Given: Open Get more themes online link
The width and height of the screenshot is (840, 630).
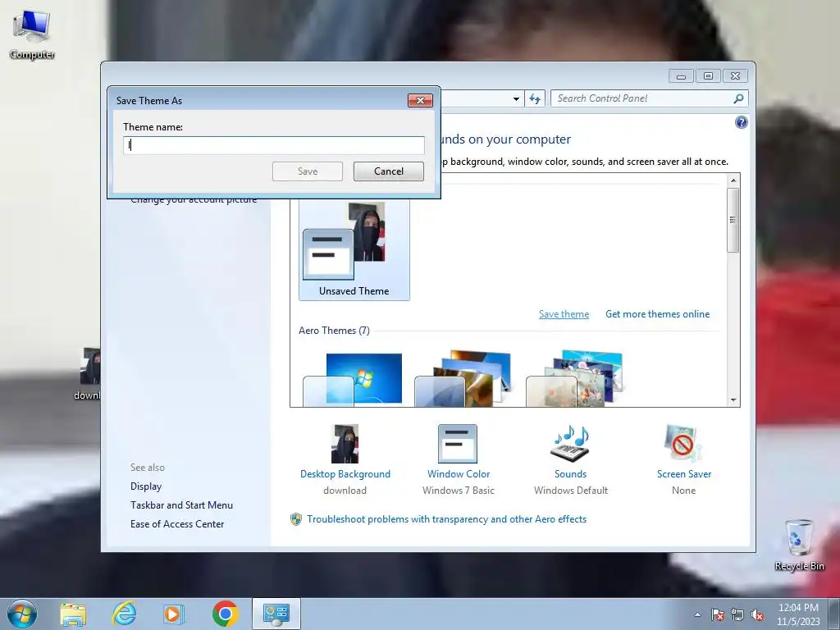Looking at the screenshot, I should point(657,314).
